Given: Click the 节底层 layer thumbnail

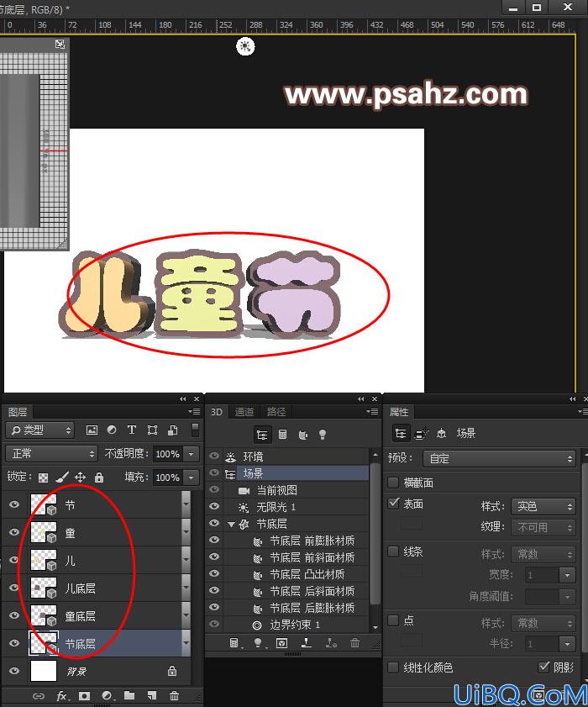Looking at the screenshot, I should tap(44, 643).
